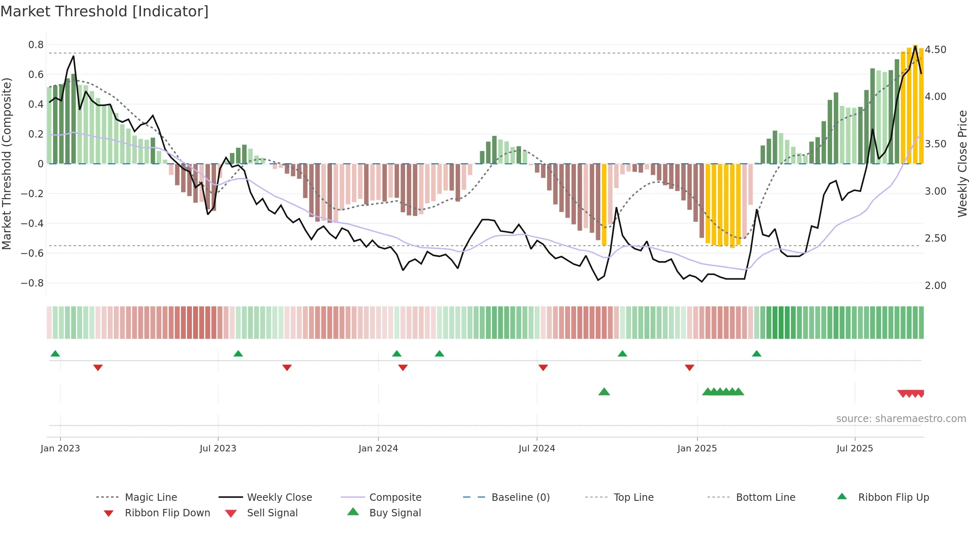Viewport: 980px width, 551px height.
Task: Click the ribbon flip up marker near Mar 2025
Action: click(757, 353)
